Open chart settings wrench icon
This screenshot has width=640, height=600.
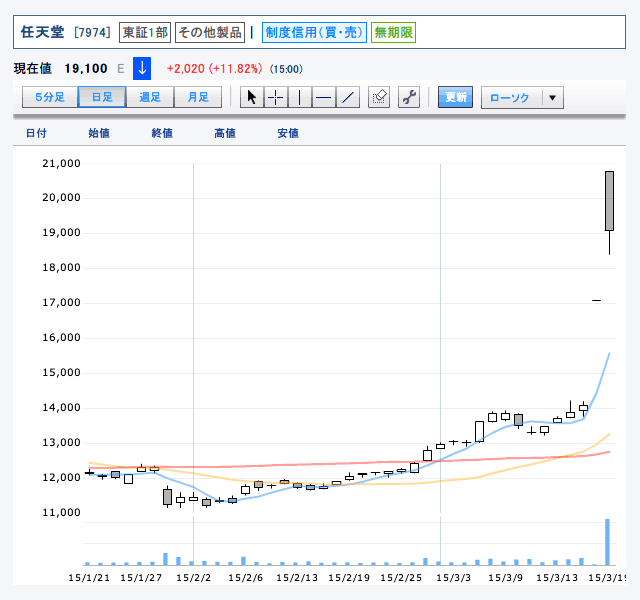408,97
